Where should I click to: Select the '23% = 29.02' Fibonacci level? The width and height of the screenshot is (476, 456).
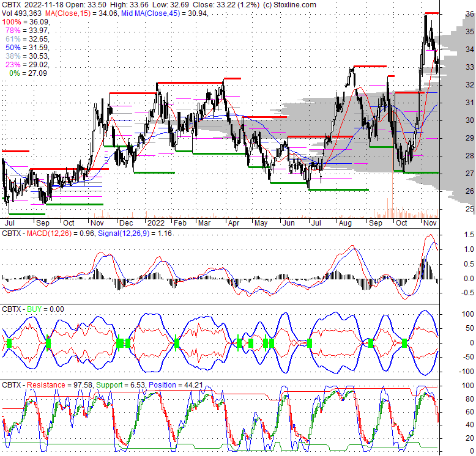coord(27,65)
